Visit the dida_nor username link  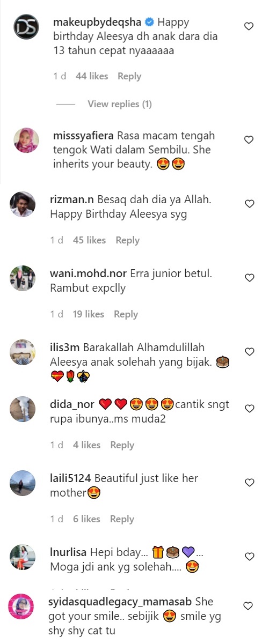pyautogui.click(x=72, y=404)
